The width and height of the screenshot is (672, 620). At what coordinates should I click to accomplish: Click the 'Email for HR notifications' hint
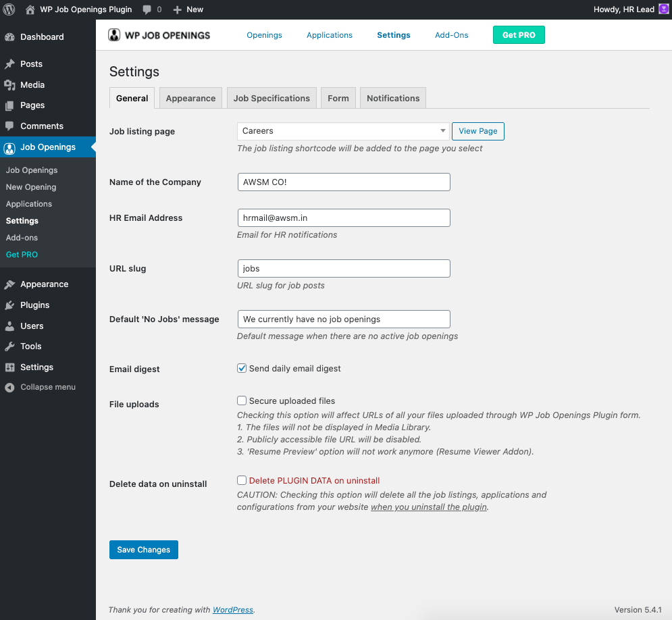point(287,235)
